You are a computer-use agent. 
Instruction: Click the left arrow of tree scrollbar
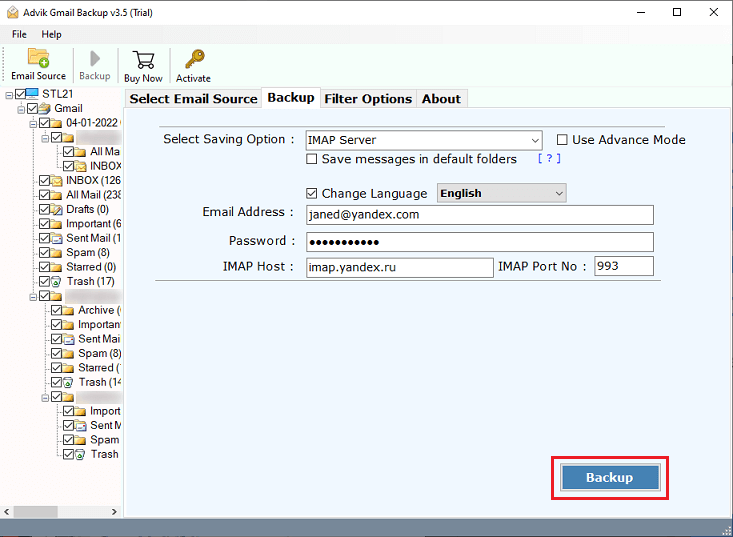[7, 512]
